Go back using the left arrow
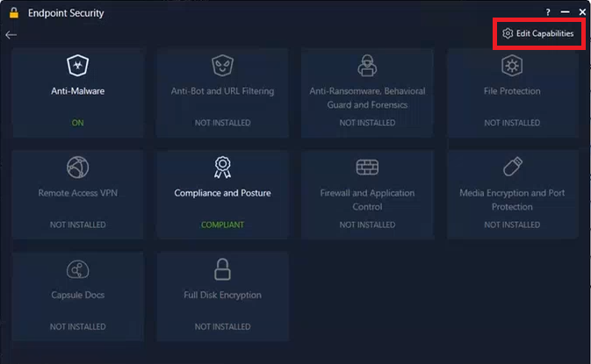Image resolution: width=591 pixels, height=364 pixels. [11, 35]
